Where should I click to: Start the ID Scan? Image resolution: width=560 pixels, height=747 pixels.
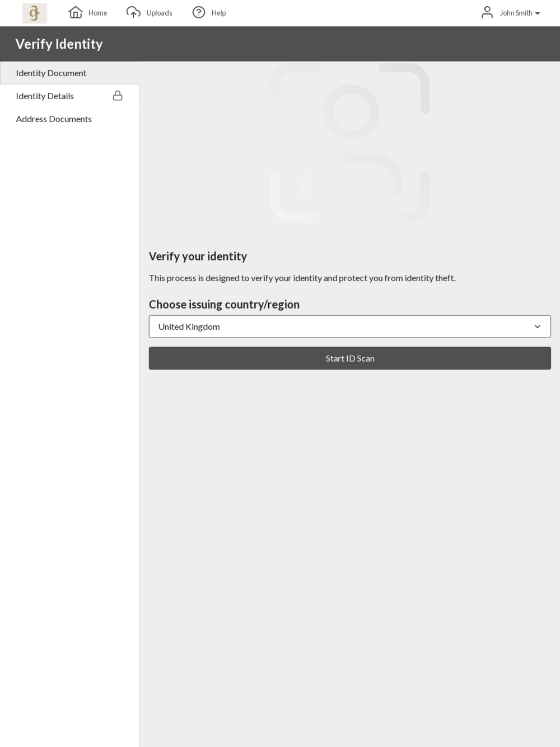click(x=350, y=358)
